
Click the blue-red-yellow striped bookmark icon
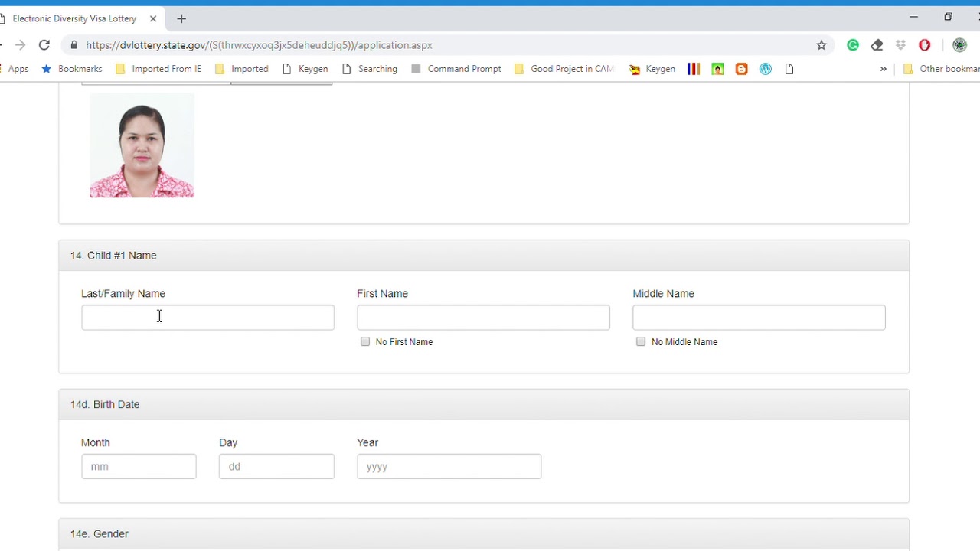click(x=694, y=69)
